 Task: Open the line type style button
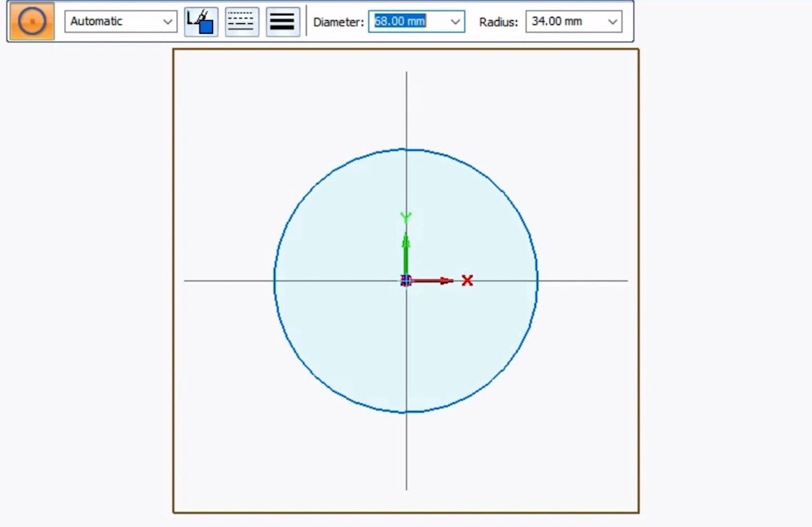pos(242,22)
